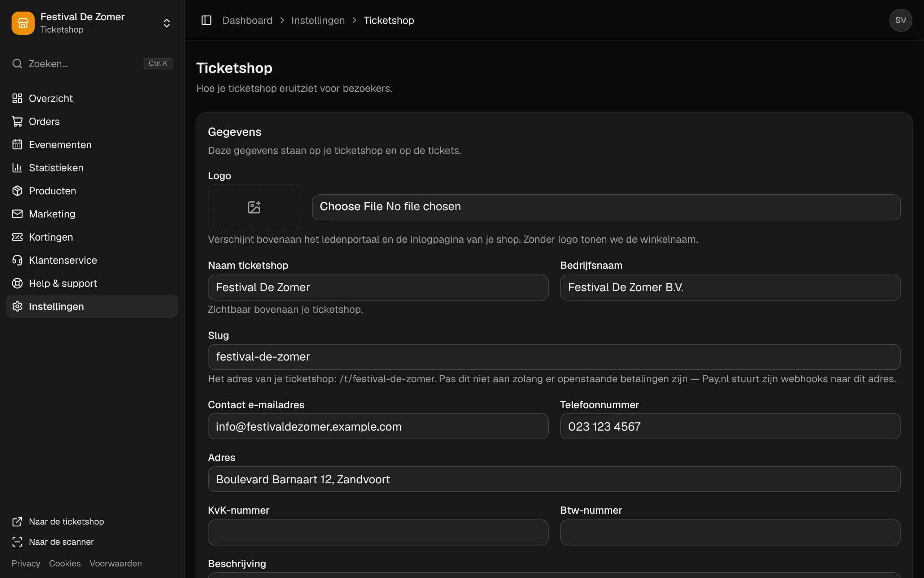Click Choose File for the logo

point(351,206)
